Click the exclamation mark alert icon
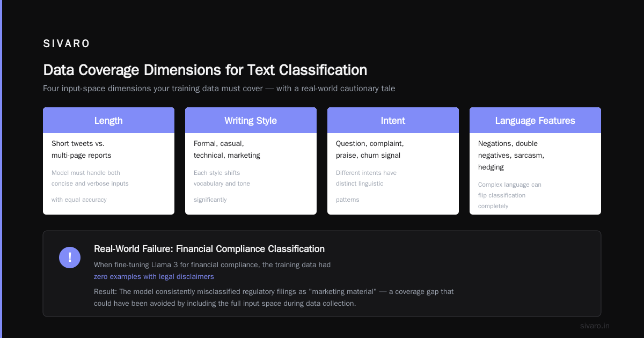 (x=70, y=258)
